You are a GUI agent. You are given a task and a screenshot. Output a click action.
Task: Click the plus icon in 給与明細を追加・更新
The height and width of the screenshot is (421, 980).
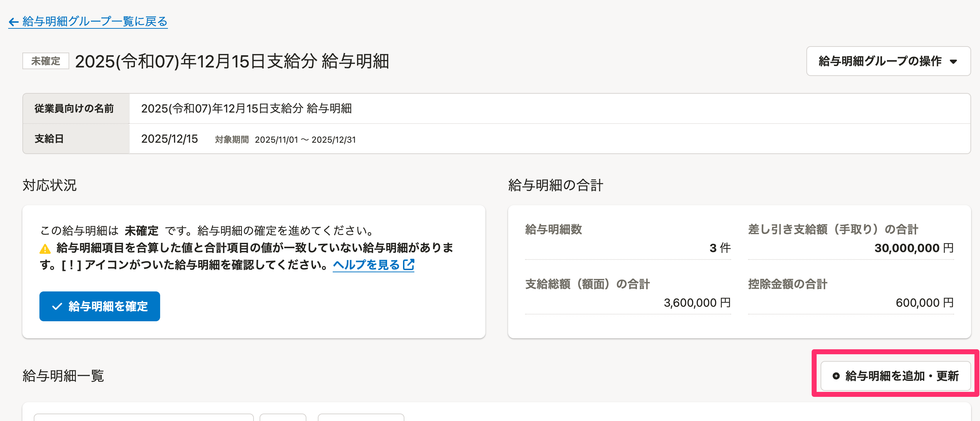click(x=836, y=376)
